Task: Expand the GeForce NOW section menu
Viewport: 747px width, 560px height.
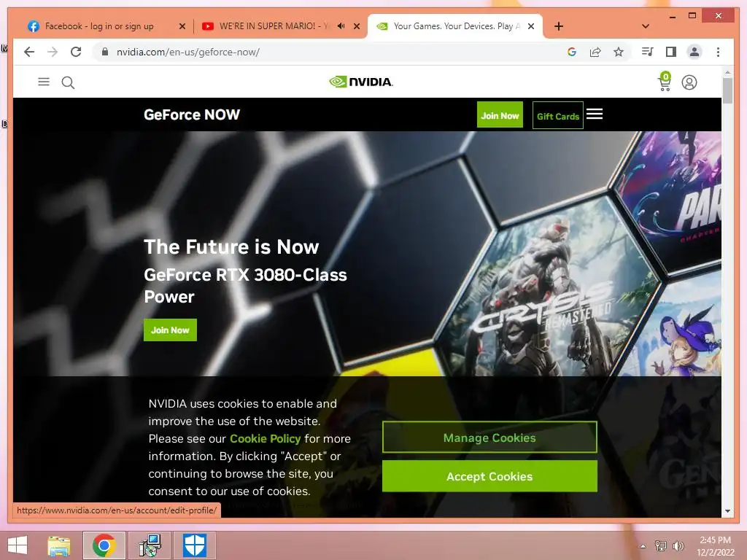Action: click(x=595, y=114)
